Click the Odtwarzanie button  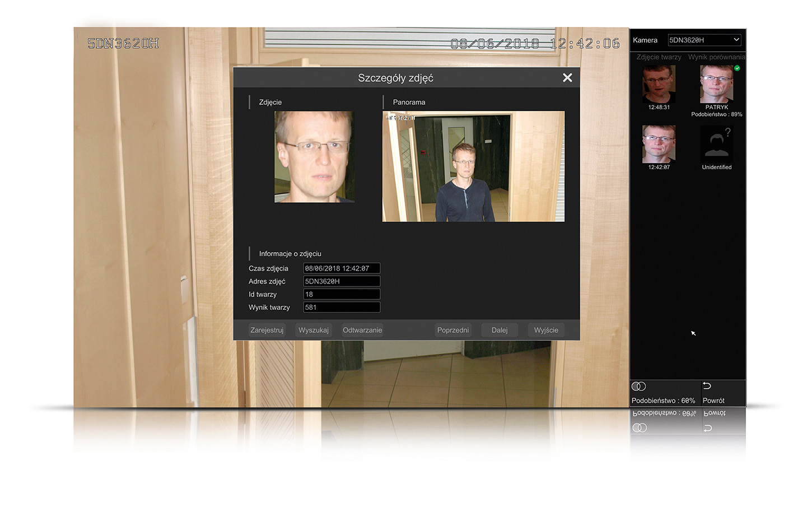click(x=362, y=330)
